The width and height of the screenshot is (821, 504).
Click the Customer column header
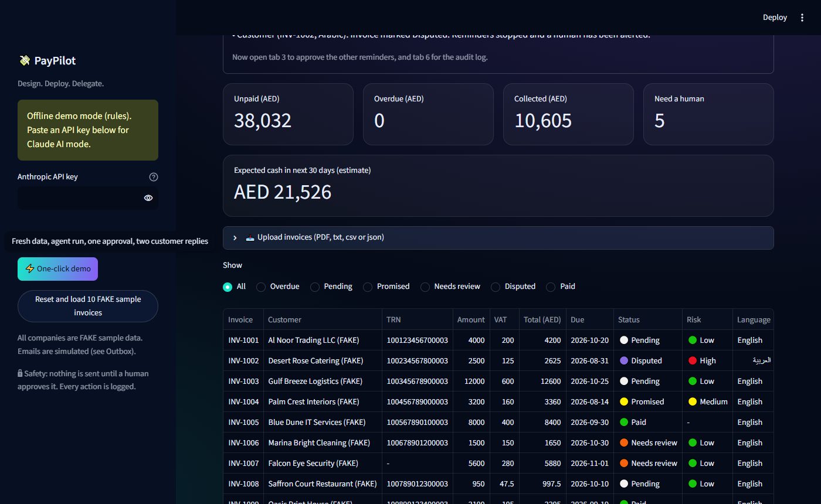pos(323,319)
